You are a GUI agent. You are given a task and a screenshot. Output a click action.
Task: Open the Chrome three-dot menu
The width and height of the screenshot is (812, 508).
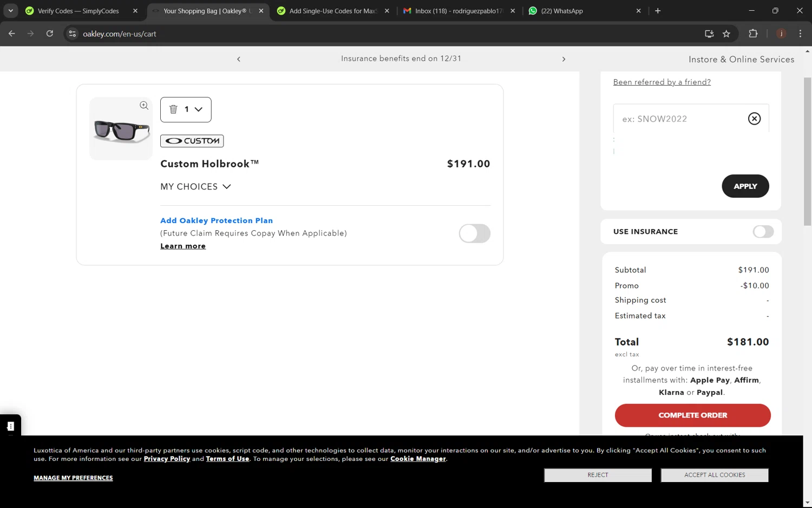800,34
